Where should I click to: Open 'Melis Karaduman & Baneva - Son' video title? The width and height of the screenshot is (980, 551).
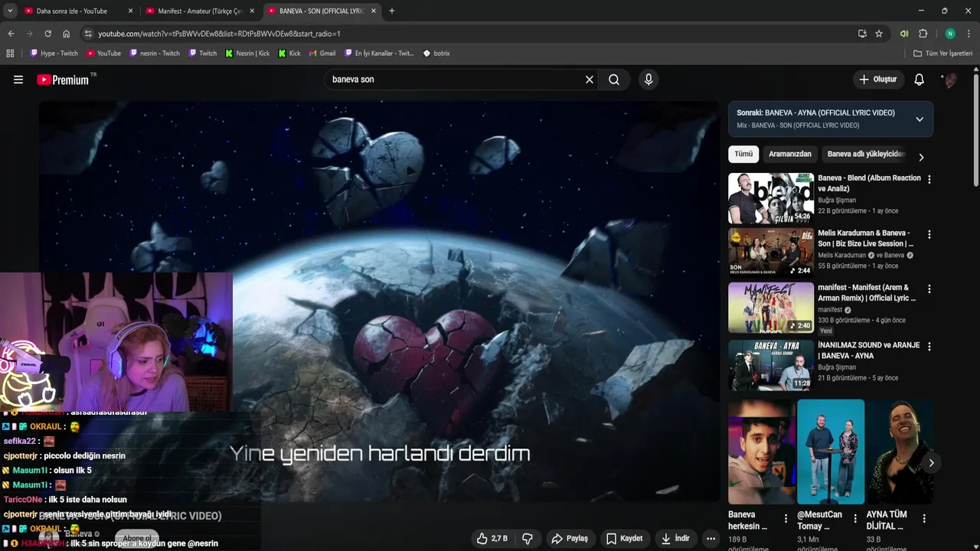coord(865,238)
